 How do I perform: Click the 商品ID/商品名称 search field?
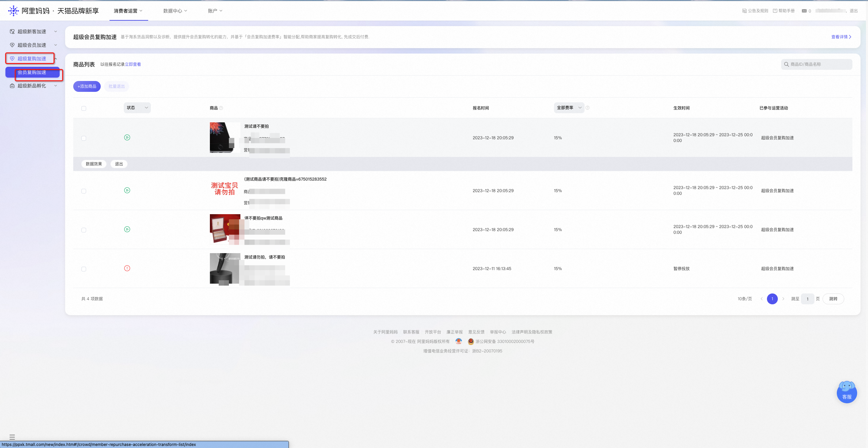(x=816, y=64)
